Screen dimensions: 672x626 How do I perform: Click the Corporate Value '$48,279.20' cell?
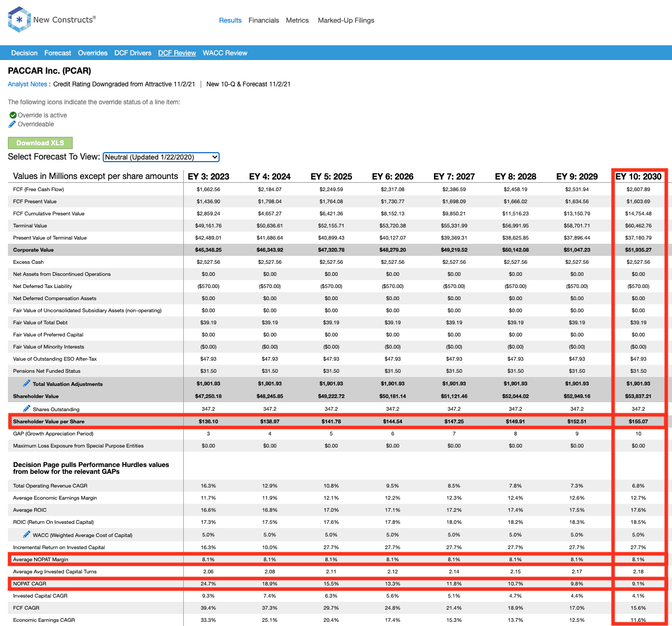point(392,250)
